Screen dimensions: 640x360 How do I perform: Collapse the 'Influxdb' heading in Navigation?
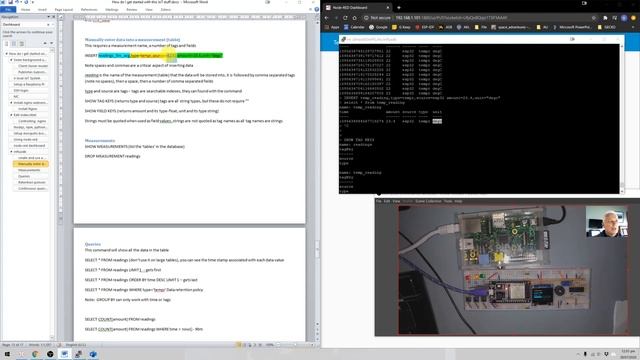(11, 151)
